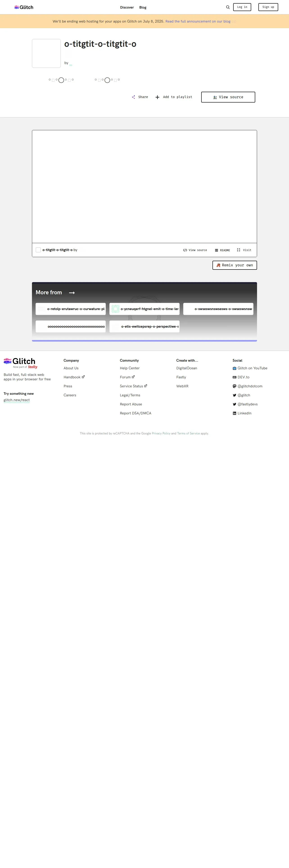The width and height of the screenshot is (289, 868).
Task: Click the o-titgtit-o-titgtit-o heading
Action: (100, 44)
